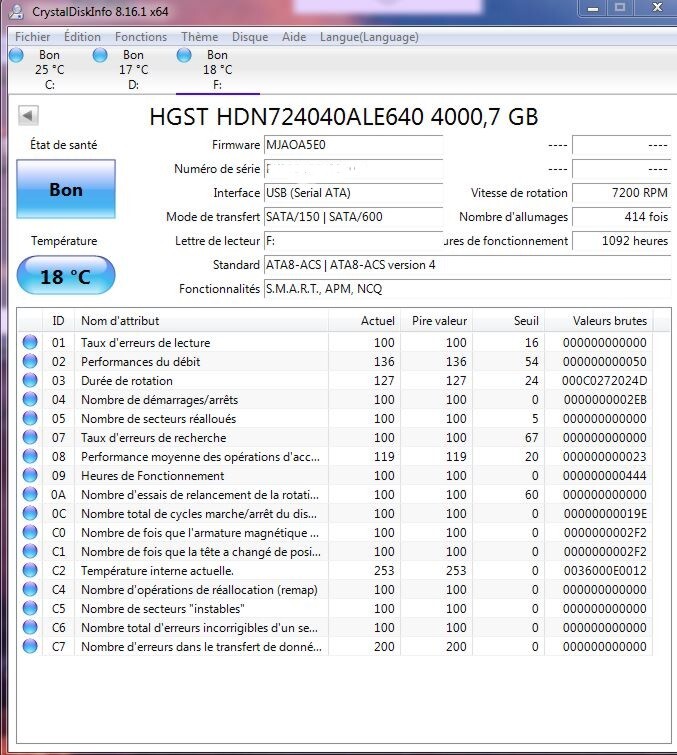Click status orb of attribute 09 row
The image size is (677, 755).
point(30,475)
